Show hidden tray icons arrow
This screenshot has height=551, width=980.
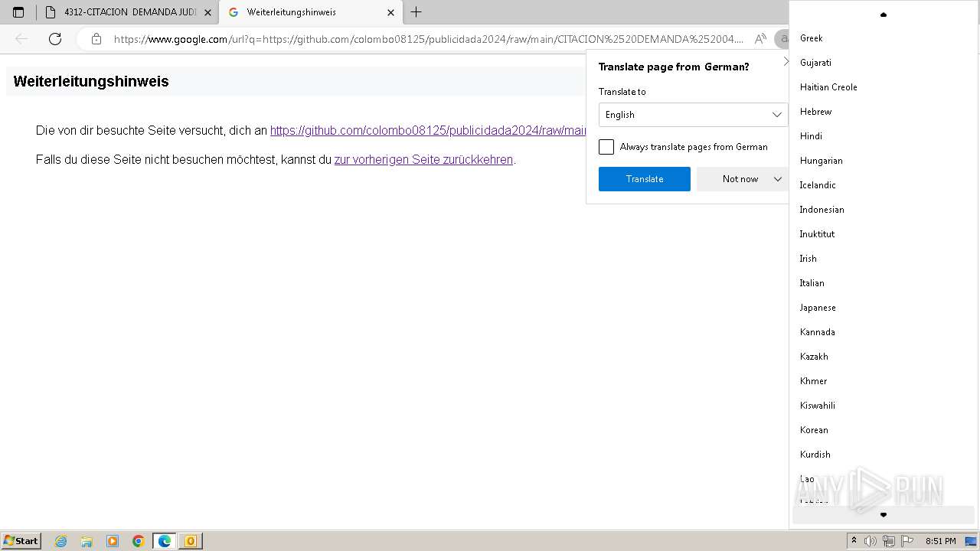tap(854, 541)
